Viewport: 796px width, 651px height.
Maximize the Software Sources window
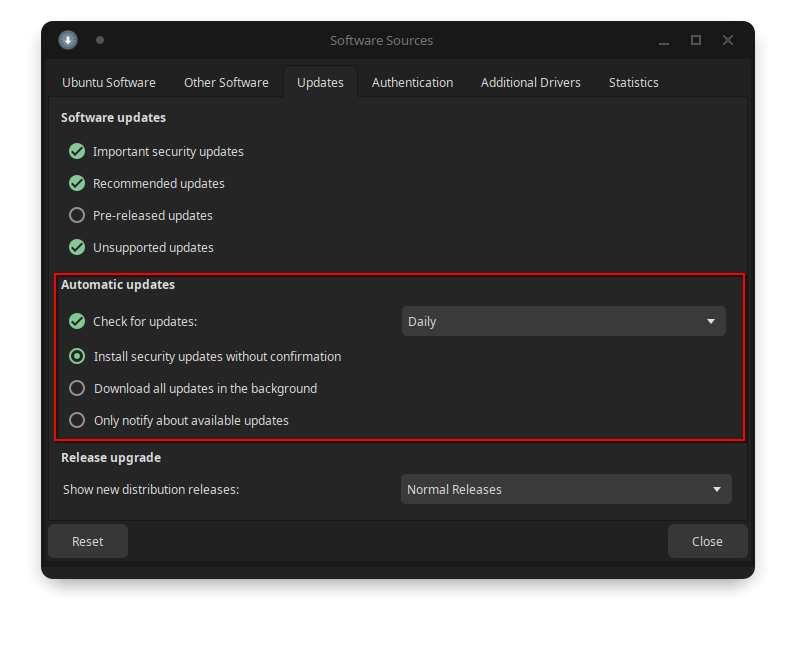[696, 40]
